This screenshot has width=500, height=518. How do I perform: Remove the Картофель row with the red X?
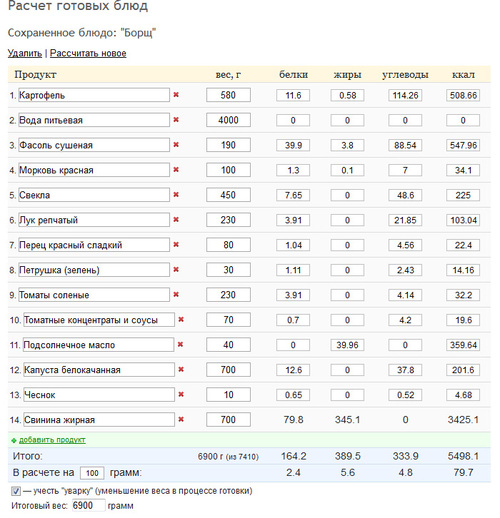point(176,95)
